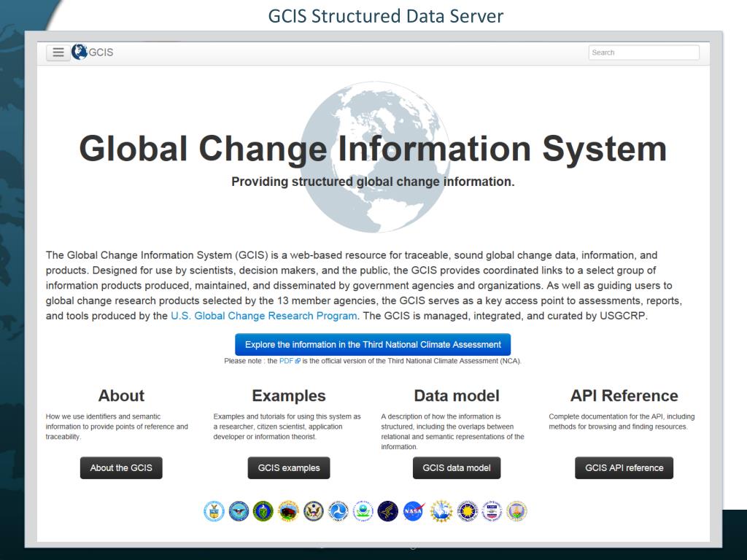This screenshot has height=560, width=747.
Task: Click the Smithsonian sun logo
Action: coord(468,511)
